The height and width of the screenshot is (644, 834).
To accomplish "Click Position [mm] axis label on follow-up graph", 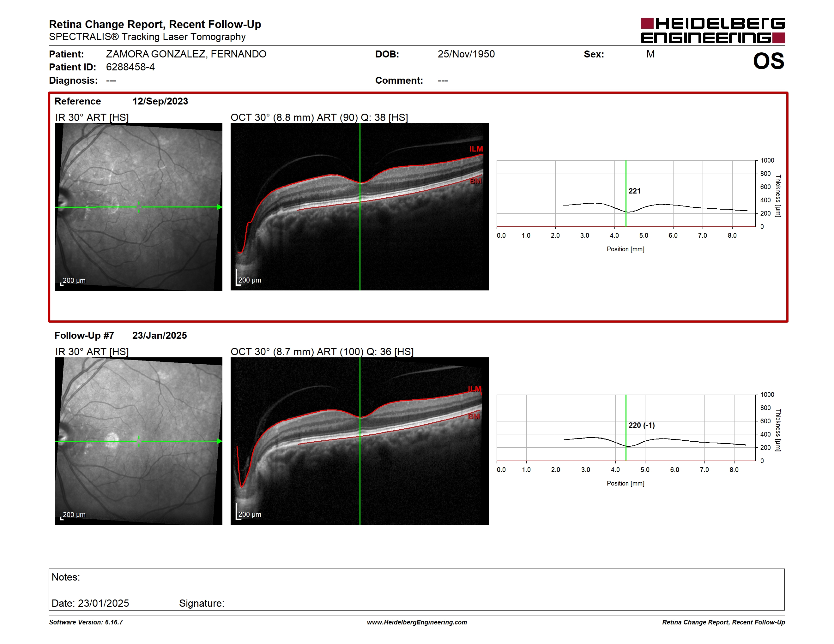I will [x=625, y=483].
